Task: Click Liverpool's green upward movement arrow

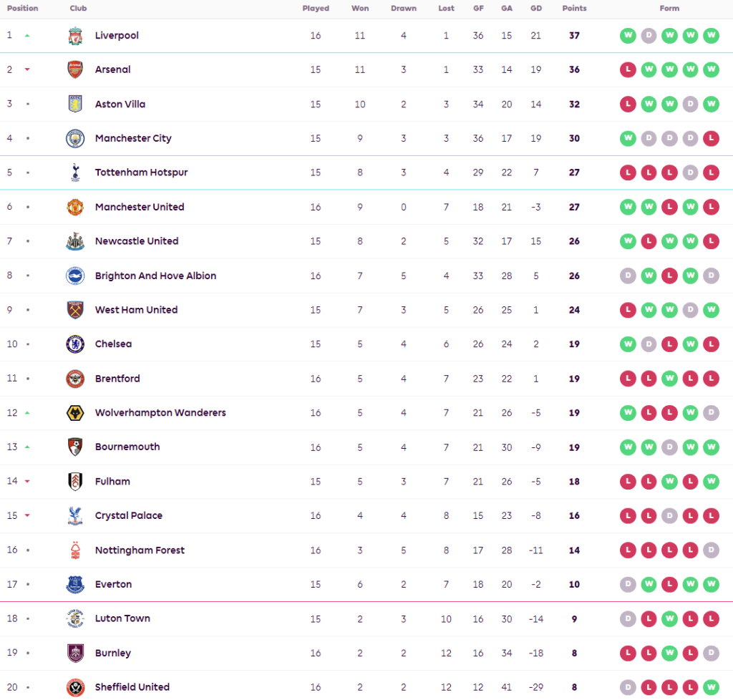Action: coord(27,35)
